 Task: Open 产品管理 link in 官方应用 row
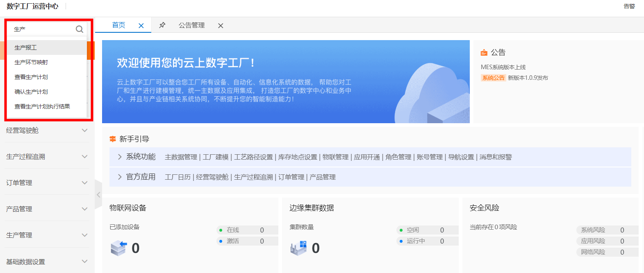tap(323, 177)
